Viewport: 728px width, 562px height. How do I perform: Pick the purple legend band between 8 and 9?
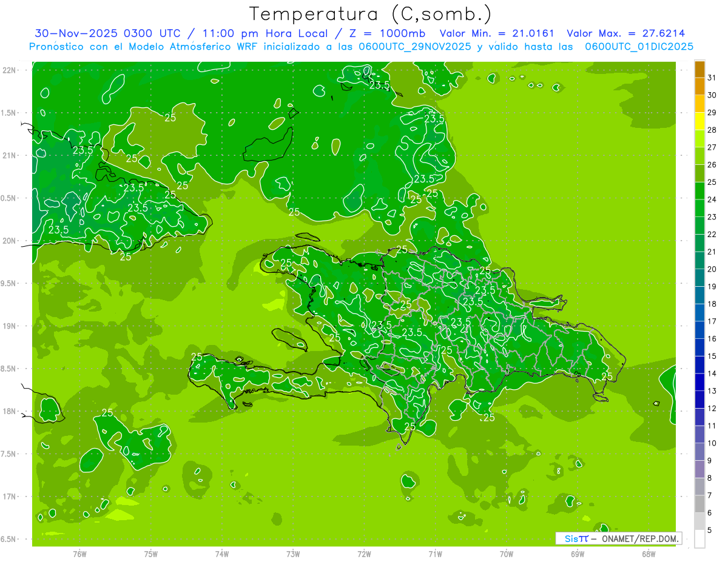coord(699,469)
